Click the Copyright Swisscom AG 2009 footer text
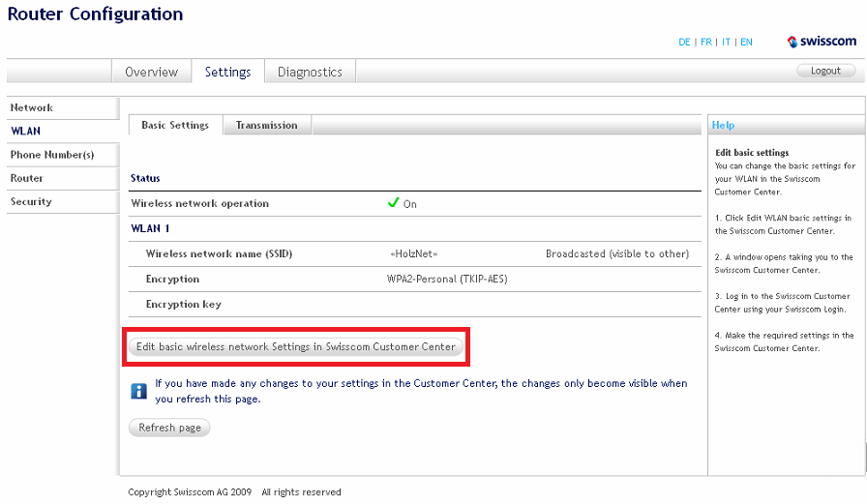 tap(190, 491)
